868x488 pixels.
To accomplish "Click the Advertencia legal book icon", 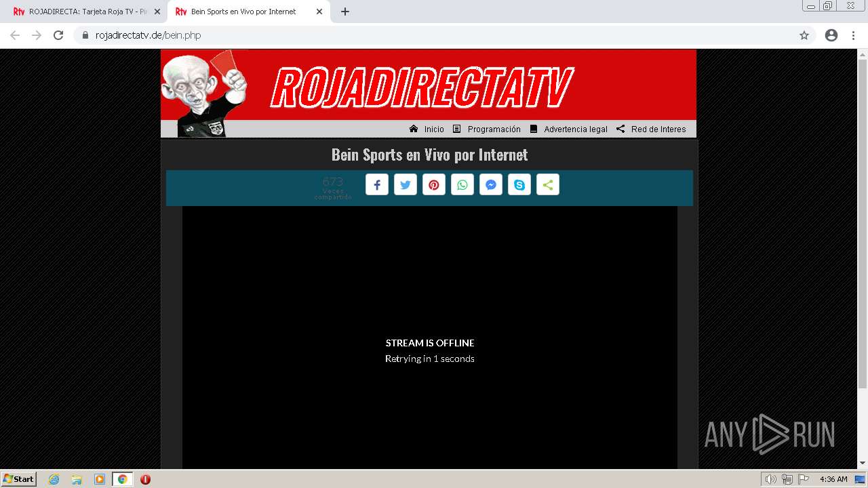I will pos(534,129).
